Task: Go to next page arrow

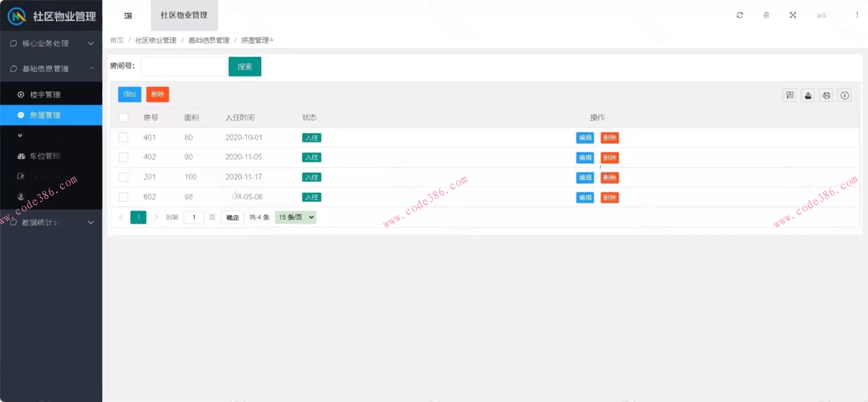Action: point(156,218)
